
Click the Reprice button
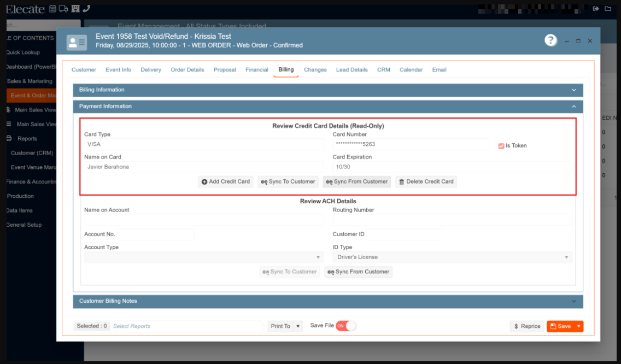pos(527,326)
